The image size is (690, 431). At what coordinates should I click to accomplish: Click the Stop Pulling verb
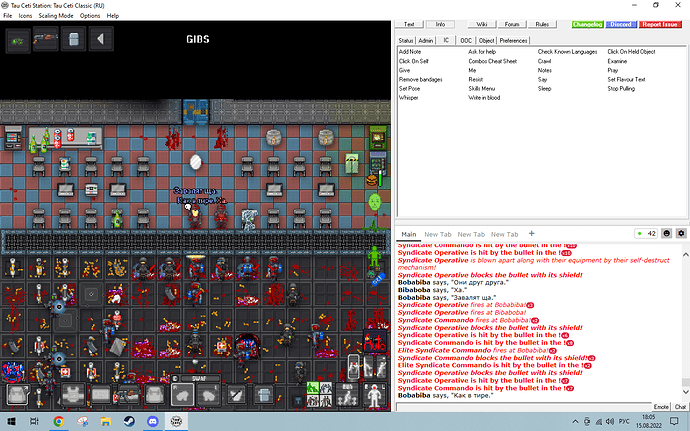pos(621,88)
